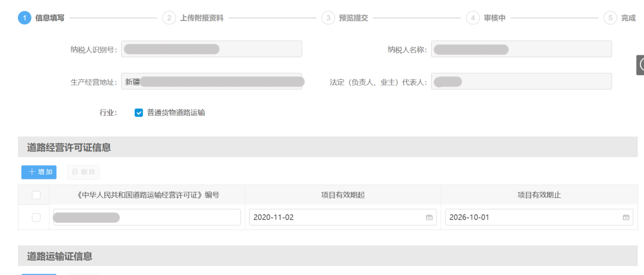
Task: Open date picker showing 2020-11-02
Action: tap(337, 218)
